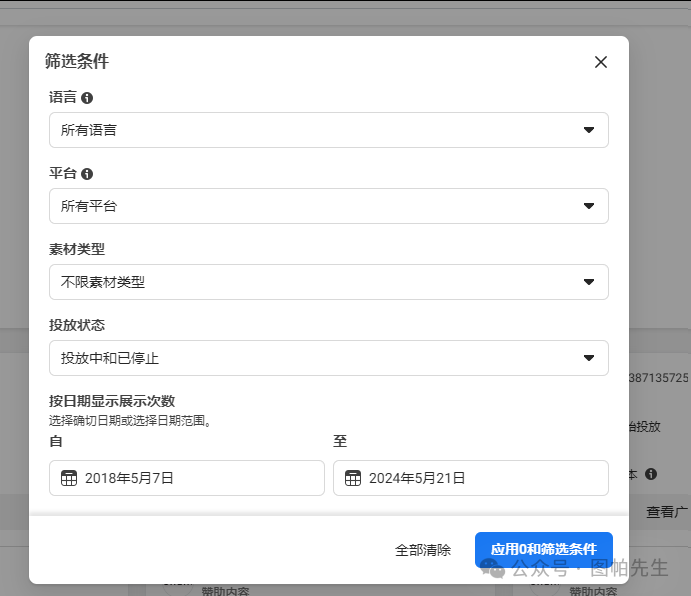691x596 pixels.
Task: Click the blue 应用 筛选条件 button
Action: [x=544, y=550]
